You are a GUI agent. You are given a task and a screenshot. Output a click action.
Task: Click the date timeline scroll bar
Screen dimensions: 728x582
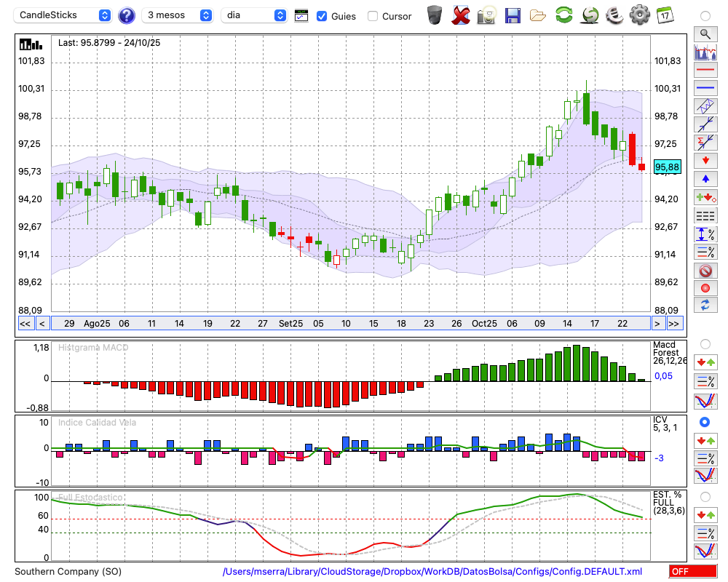click(349, 324)
